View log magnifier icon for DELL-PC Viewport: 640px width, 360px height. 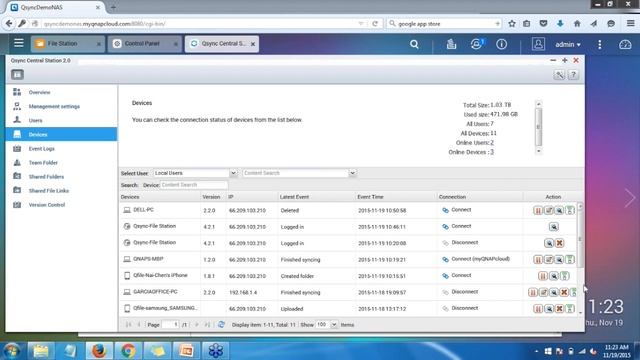pyautogui.click(x=559, y=211)
